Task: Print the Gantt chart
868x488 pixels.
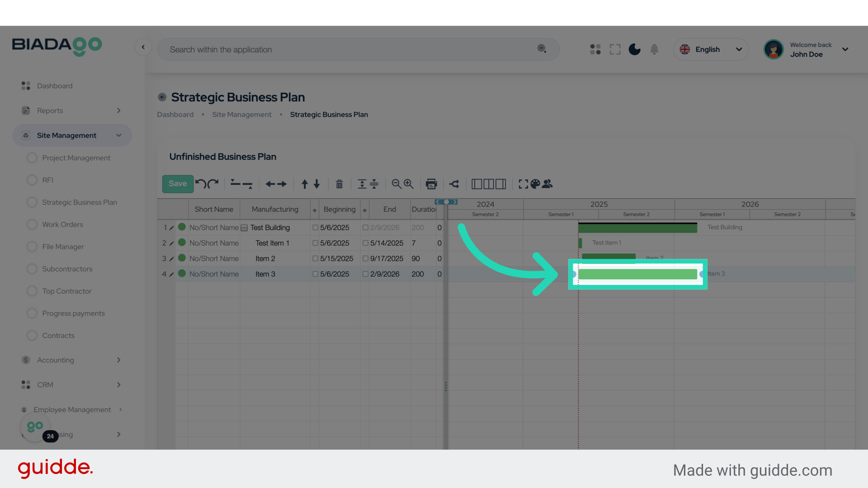Action: (x=431, y=184)
